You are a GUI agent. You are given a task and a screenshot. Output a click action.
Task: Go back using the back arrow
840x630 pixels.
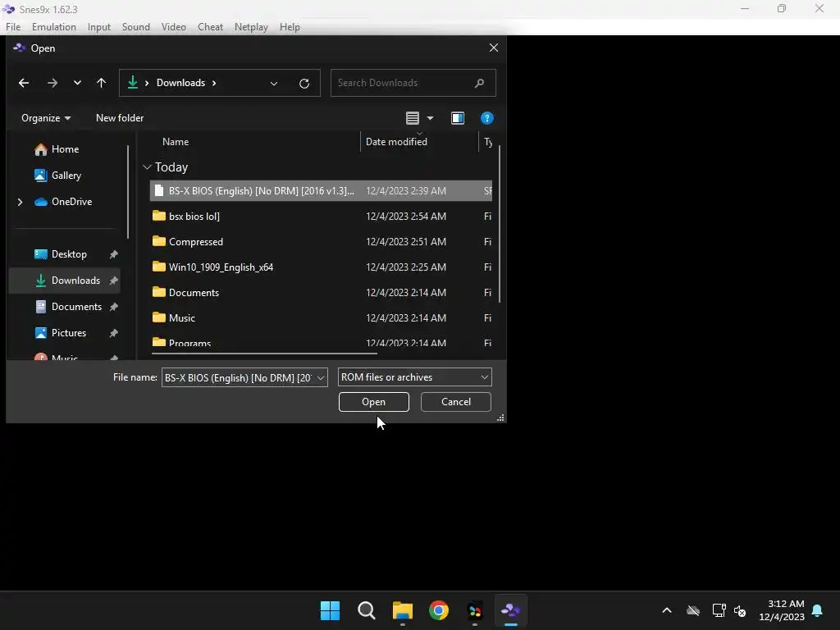click(24, 83)
